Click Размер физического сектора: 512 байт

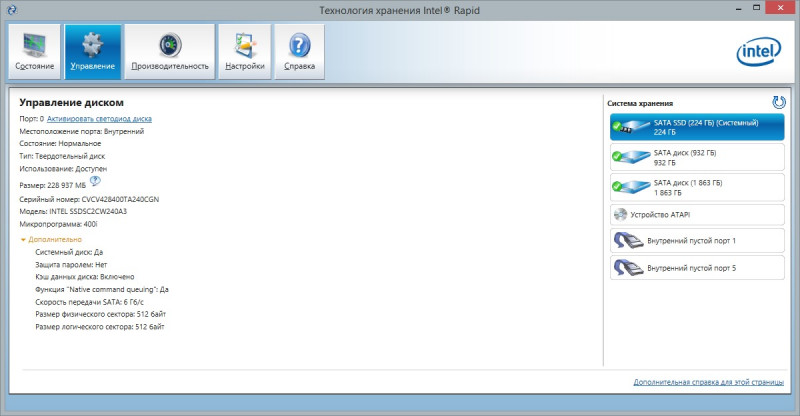coord(101,314)
